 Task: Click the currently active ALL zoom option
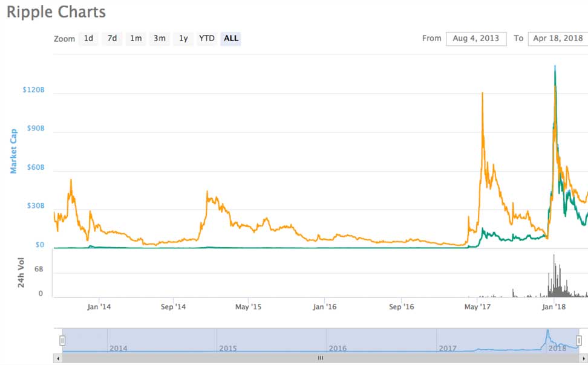tap(230, 38)
